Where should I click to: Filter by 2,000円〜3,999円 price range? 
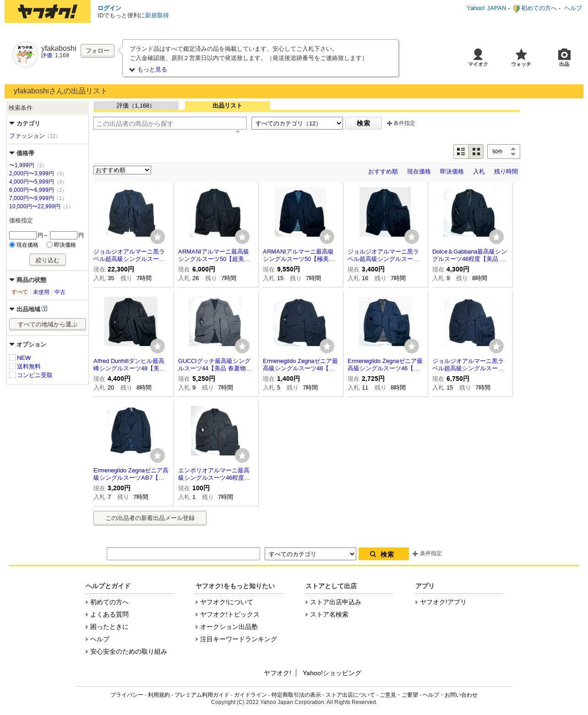tap(32, 173)
